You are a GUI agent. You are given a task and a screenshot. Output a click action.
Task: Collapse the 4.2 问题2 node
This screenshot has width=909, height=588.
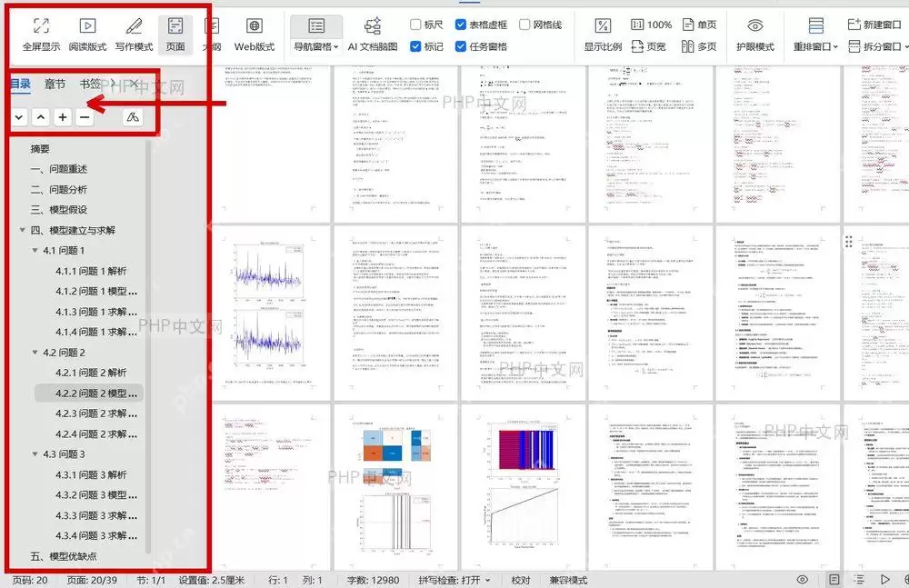(x=35, y=352)
